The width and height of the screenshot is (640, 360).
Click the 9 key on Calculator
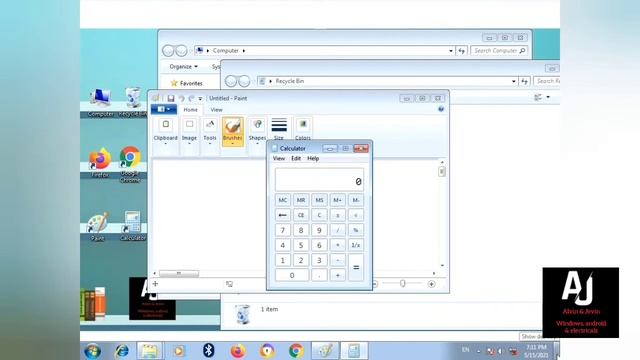coord(319,230)
